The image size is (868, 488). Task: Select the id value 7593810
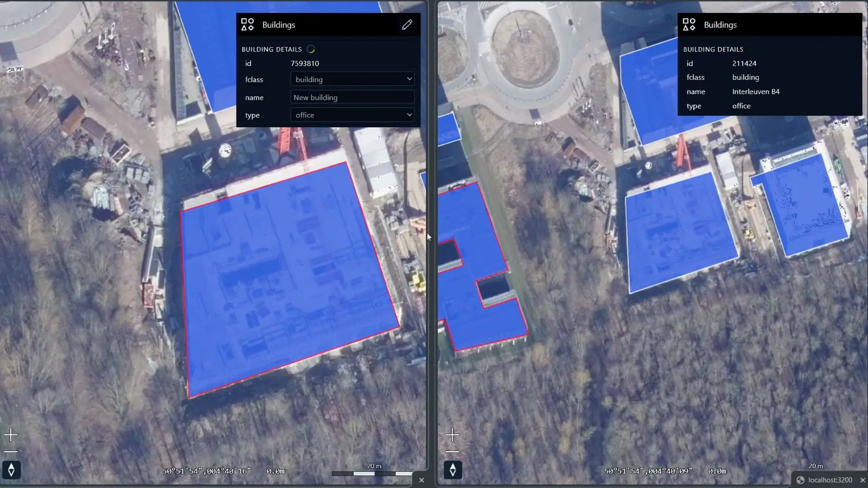[305, 63]
